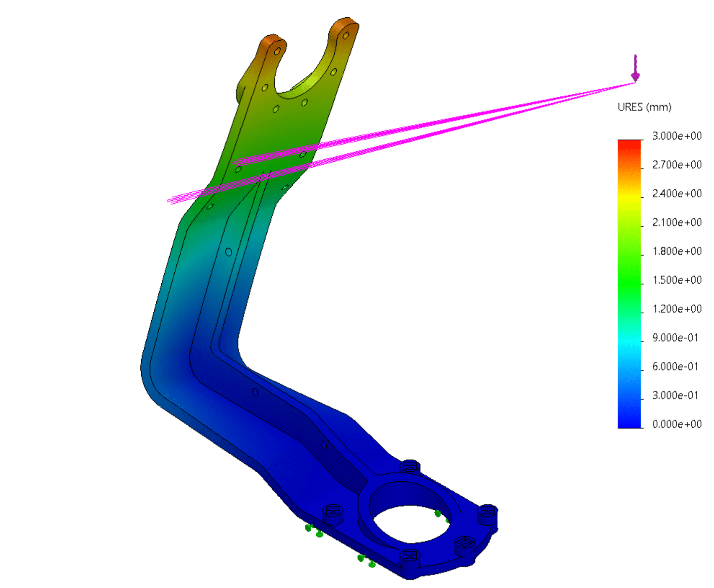Click the 2.100e+00 legend value
Image resolution: width=714 pixels, height=588 pixels.
677,222
